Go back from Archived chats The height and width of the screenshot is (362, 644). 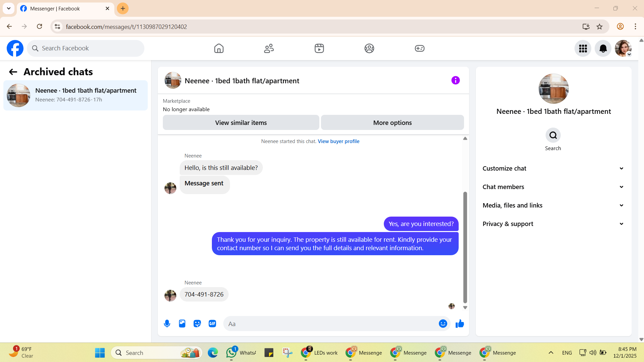[x=13, y=72]
